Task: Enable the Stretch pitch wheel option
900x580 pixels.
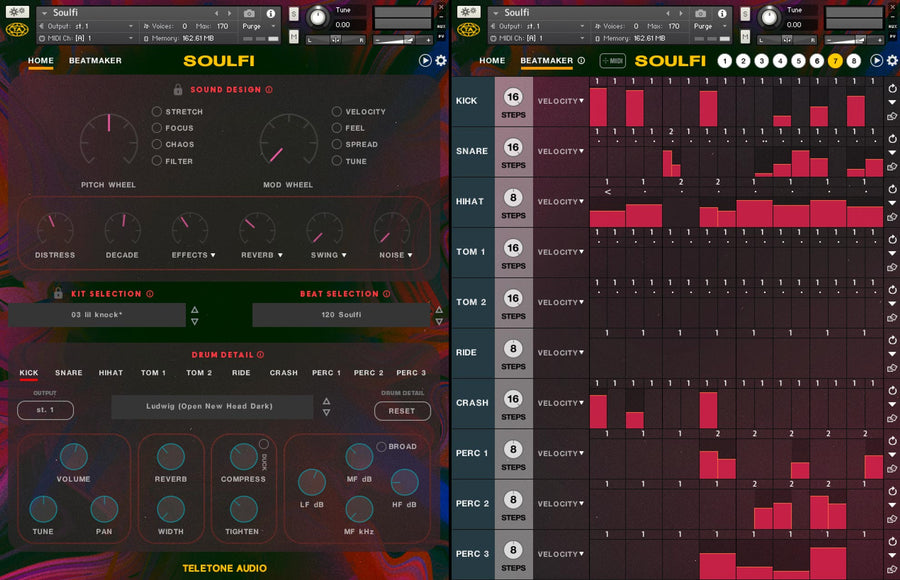Action: [x=157, y=111]
